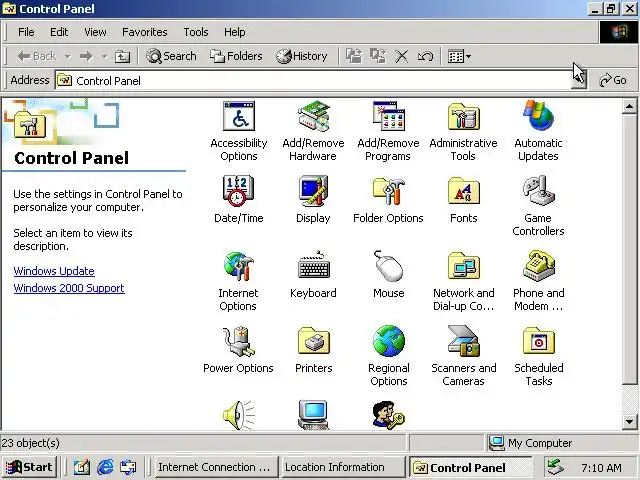The width and height of the screenshot is (640, 480).
Task: Open the Favorites menu
Action: coord(144,32)
